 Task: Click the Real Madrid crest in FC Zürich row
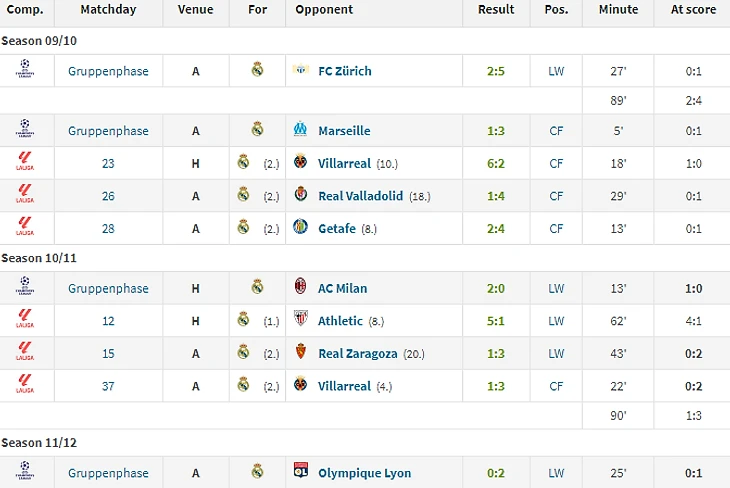tap(257, 69)
